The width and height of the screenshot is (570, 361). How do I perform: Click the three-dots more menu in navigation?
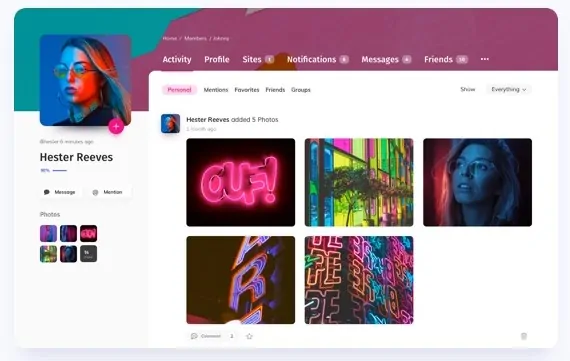pyautogui.click(x=485, y=59)
